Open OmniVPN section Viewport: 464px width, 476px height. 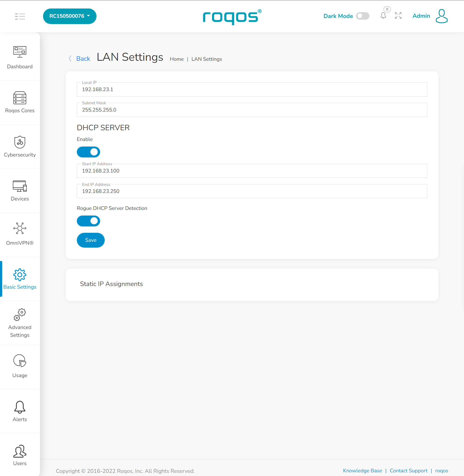20,234
